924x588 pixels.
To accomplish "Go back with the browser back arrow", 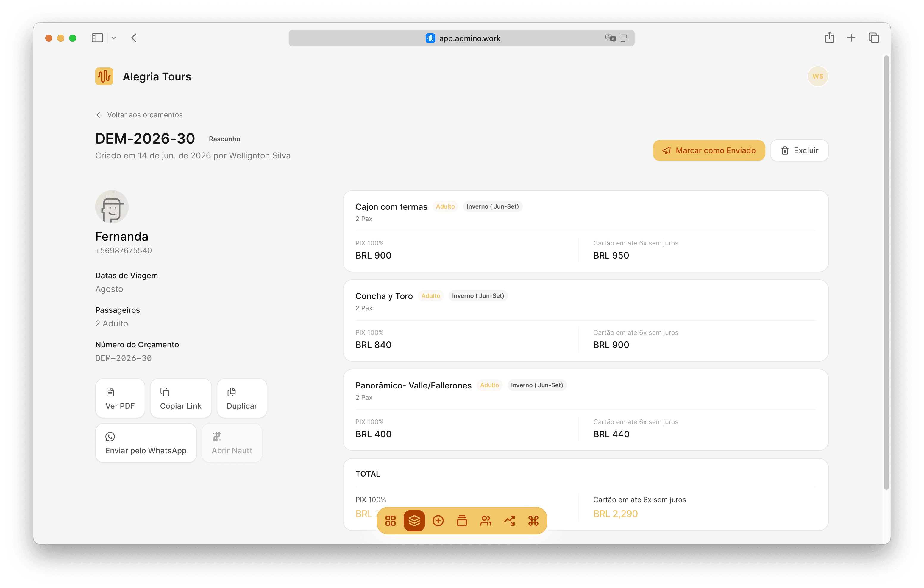I will pyautogui.click(x=134, y=38).
